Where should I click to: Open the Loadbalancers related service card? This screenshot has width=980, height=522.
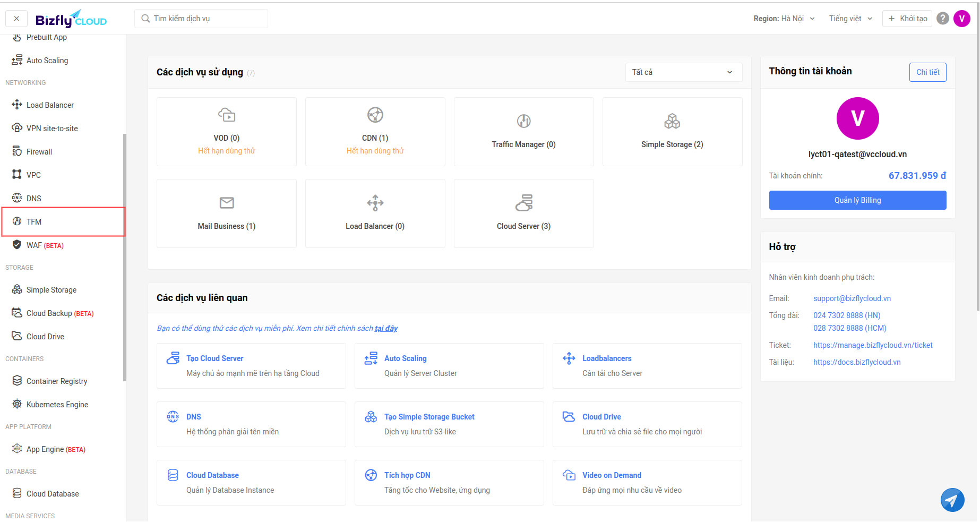coord(647,366)
